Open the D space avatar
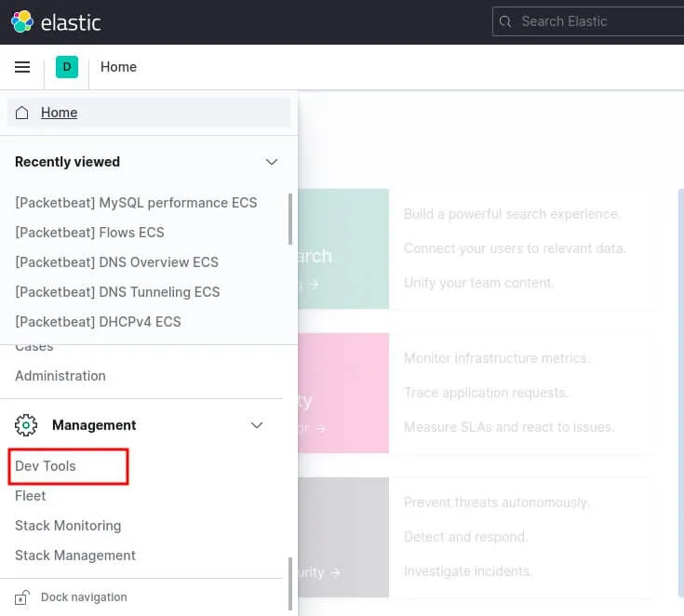 coord(67,67)
